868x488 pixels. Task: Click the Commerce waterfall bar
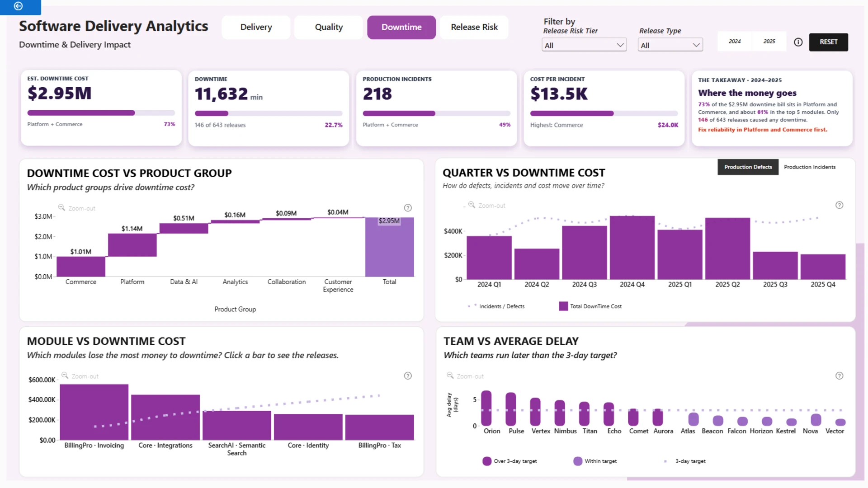(x=81, y=267)
